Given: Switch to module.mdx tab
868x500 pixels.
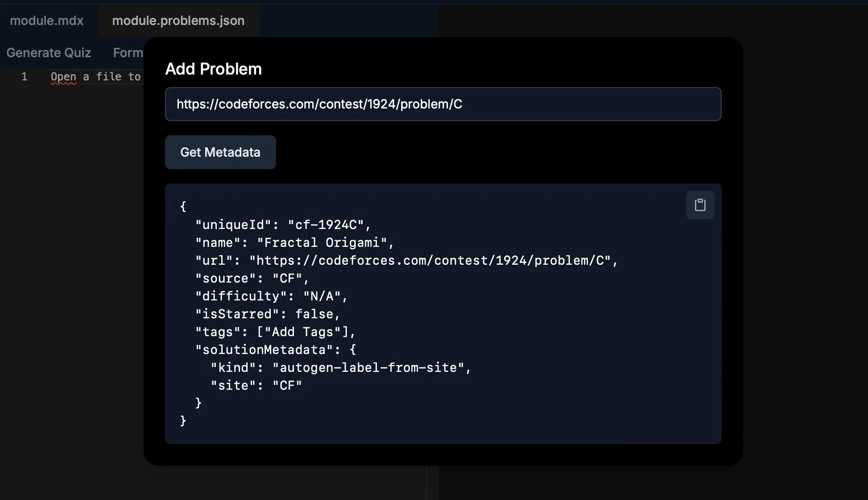Looking at the screenshot, I should [x=47, y=21].
